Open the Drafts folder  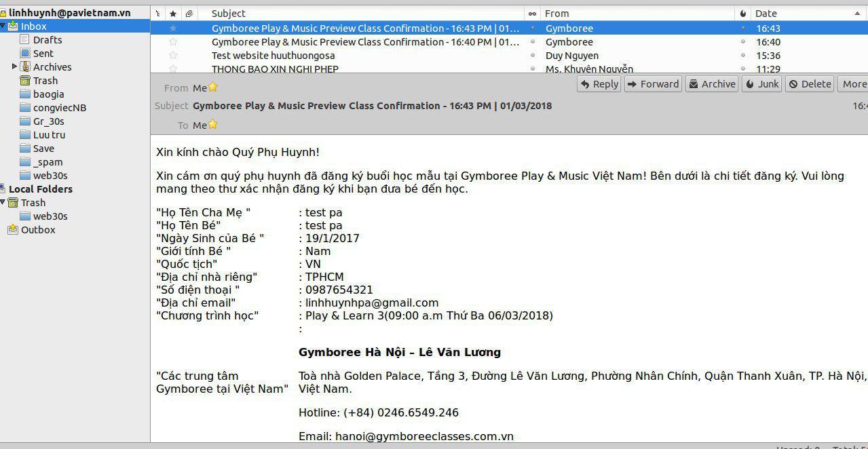click(48, 40)
